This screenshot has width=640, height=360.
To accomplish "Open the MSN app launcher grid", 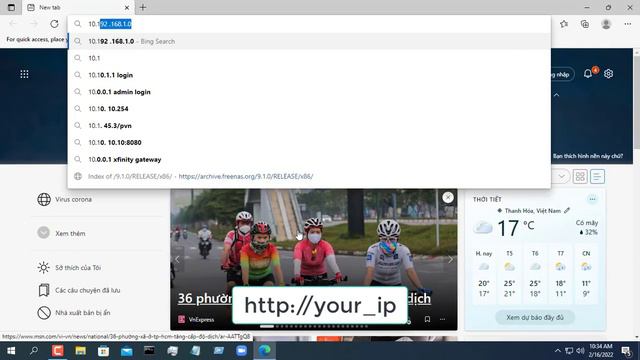I will 24,74.
